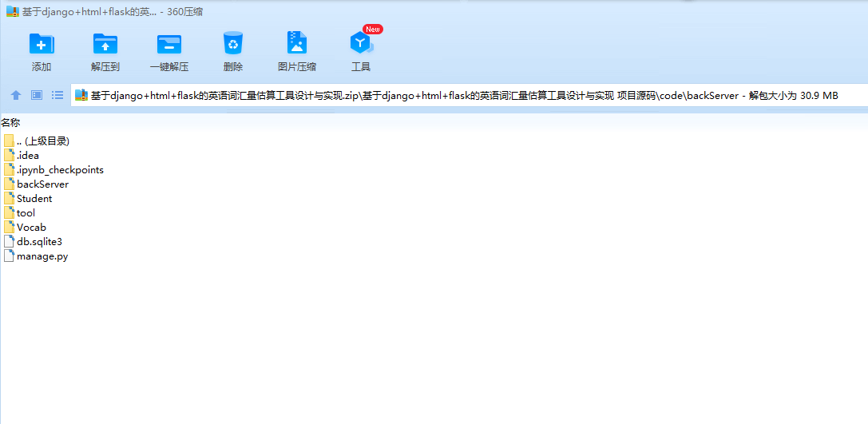Screen dimensions: 868x424
Task: Click the 删除 (Delete) trash icon
Action: 233,42
